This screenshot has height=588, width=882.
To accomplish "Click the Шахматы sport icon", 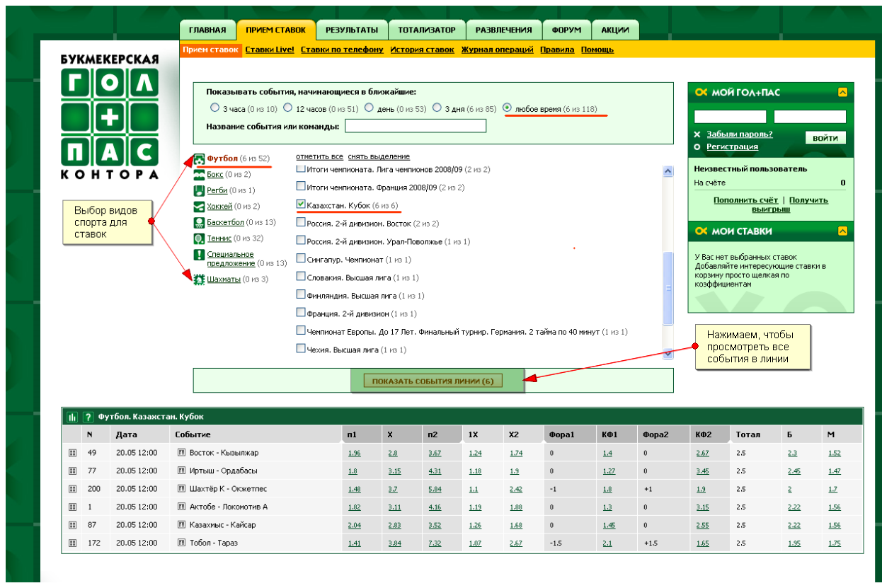I will point(200,279).
